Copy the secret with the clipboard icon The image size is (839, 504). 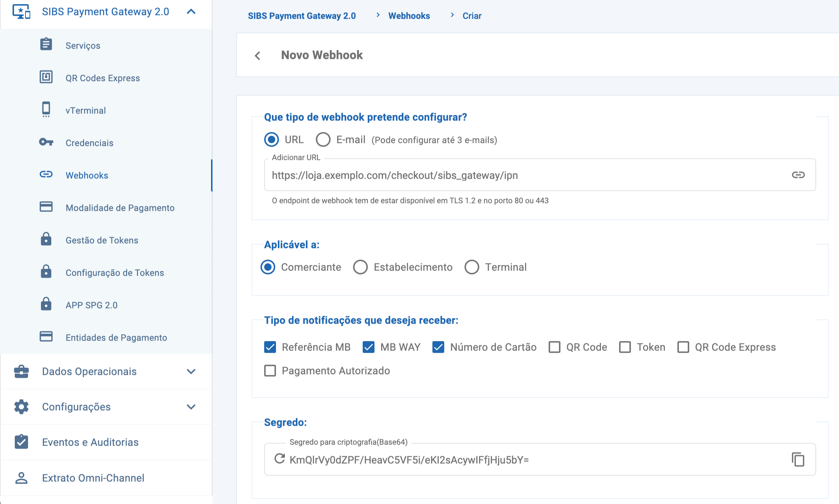point(798,459)
